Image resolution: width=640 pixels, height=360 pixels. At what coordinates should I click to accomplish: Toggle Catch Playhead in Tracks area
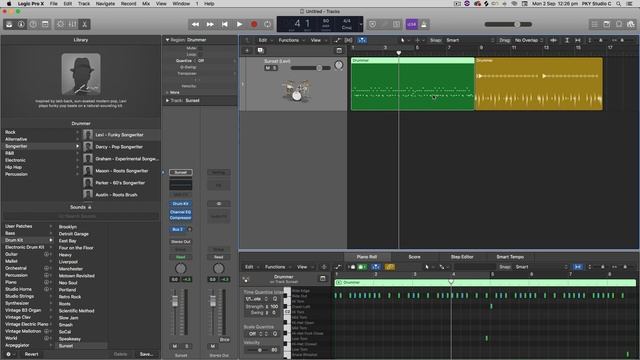click(x=362, y=40)
